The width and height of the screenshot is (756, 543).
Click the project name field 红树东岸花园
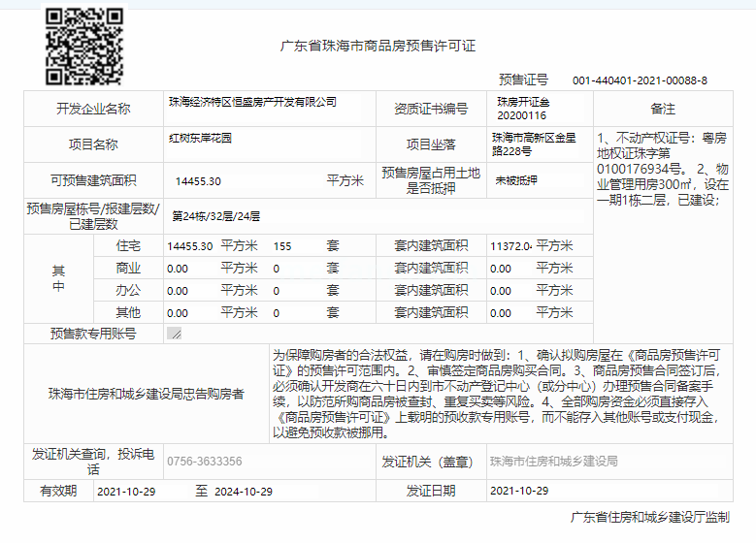point(200,139)
